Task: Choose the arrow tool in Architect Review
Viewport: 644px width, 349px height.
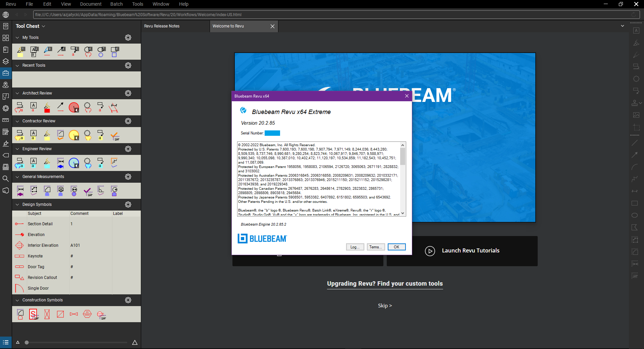Action: 60,107
